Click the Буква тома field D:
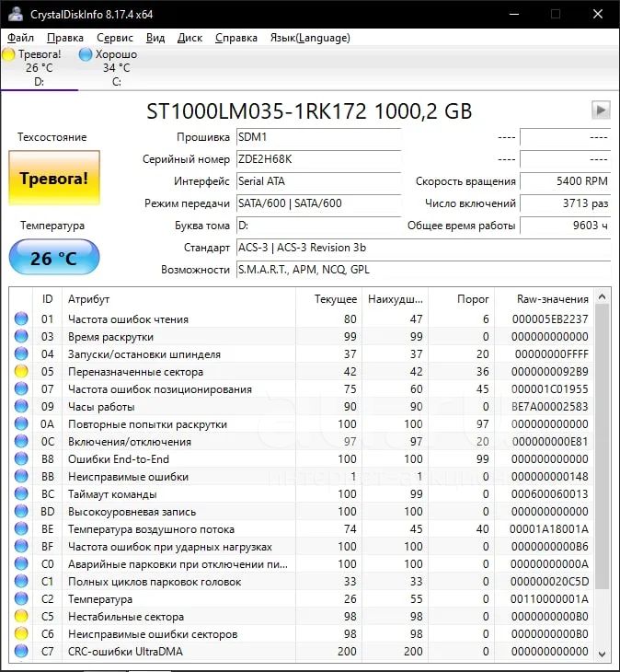The image size is (620, 672). 318,226
